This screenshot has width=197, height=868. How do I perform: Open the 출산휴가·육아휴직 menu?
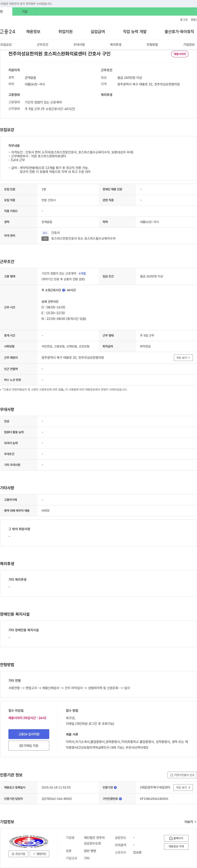179,32
